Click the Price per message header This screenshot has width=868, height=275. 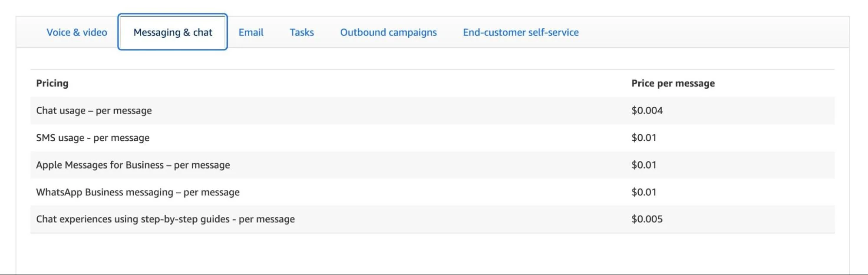point(673,83)
